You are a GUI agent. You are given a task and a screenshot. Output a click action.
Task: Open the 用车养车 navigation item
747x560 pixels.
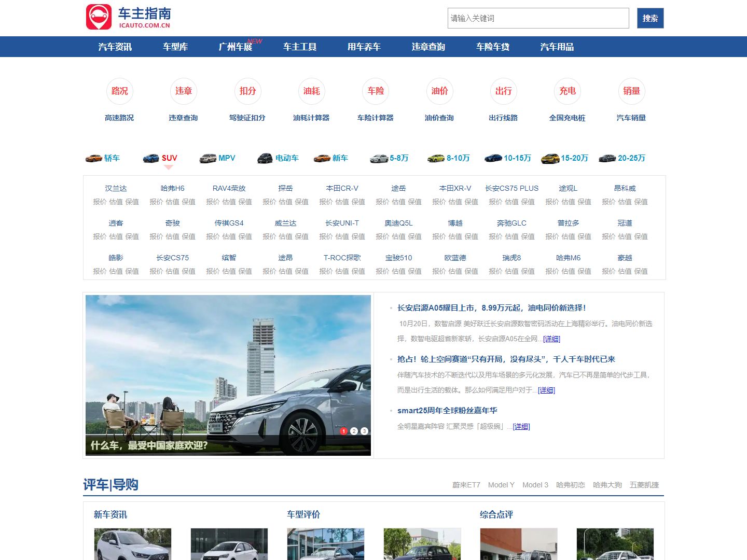tap(364, 47)
